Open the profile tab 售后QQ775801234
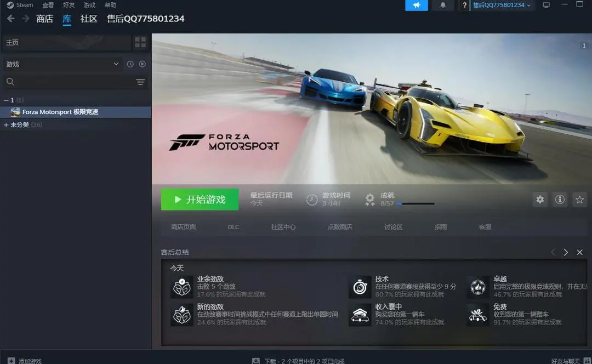Screen dimensions: 592x364 point(145,19)
